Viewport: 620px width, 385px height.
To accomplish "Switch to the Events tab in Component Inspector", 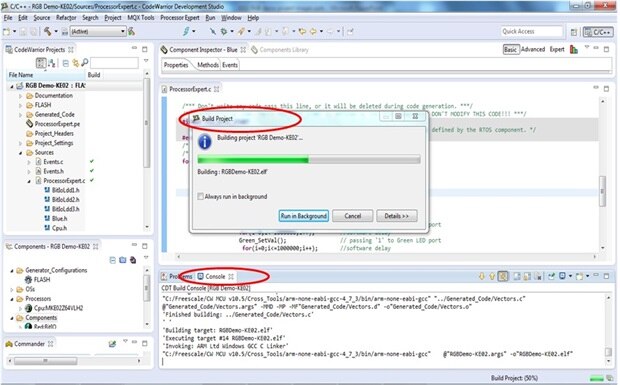I will click(x=230, y=65).
